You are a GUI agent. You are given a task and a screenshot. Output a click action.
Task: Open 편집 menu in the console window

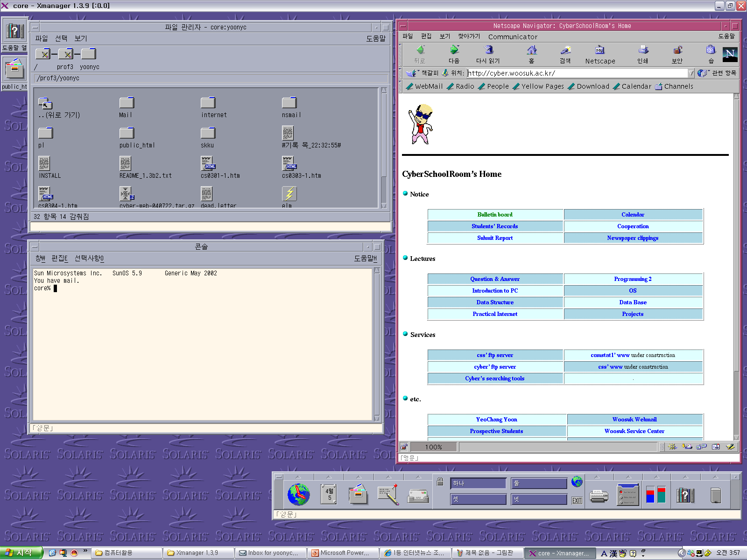point(60,258)
